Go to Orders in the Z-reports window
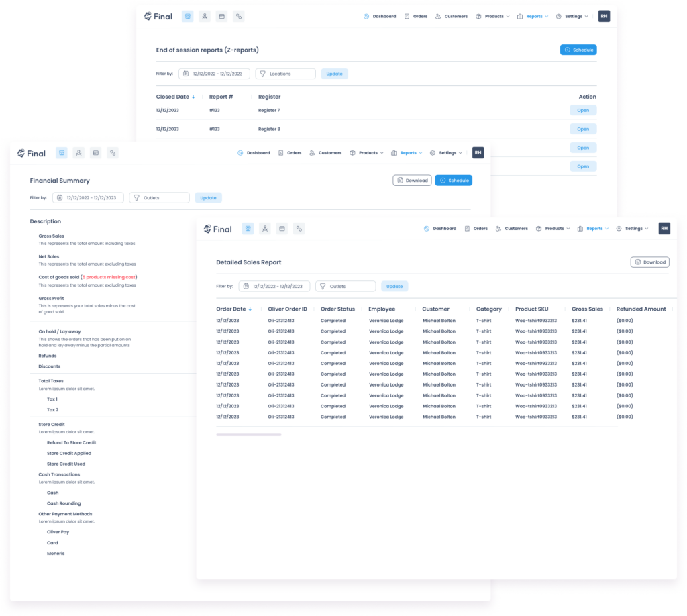The height and width of the screenshot is (616, 687). coord(416,17)
